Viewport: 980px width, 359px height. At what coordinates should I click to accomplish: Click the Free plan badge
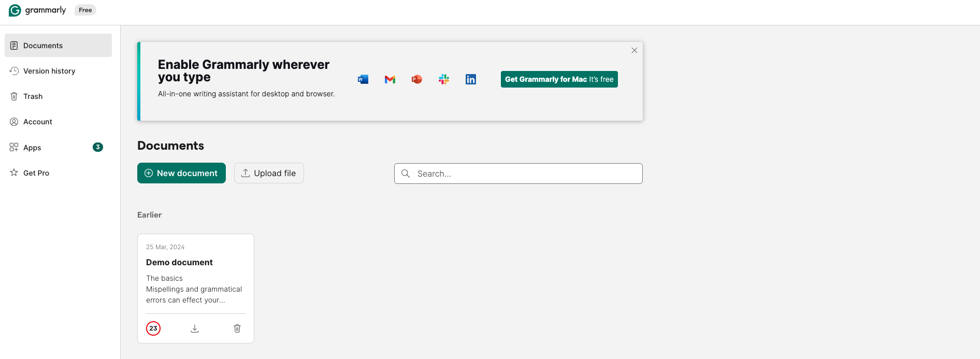pos(85,10)
